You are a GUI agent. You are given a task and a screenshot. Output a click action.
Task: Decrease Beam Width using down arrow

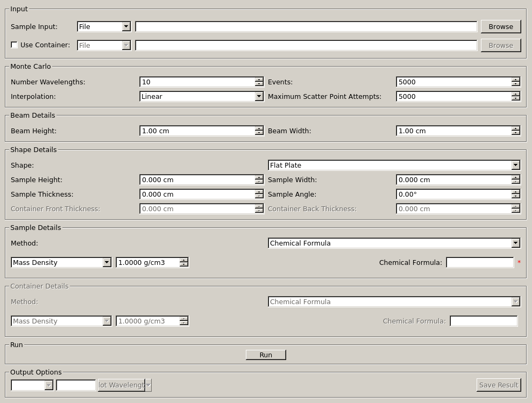(516, 133)
